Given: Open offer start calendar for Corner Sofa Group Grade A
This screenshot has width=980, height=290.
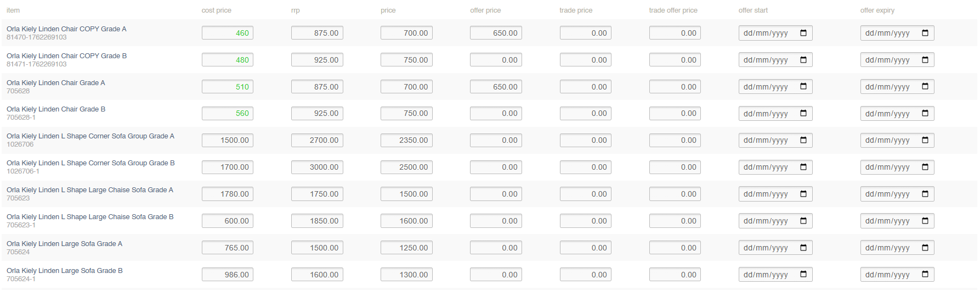Looking at the screenshot, I should [803, 140].
